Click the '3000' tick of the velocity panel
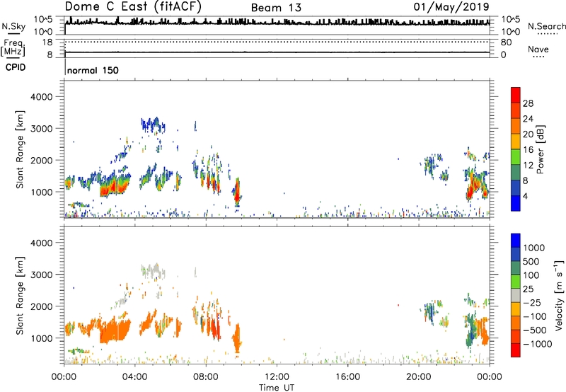566x392 pixels. tap(41, 275)
